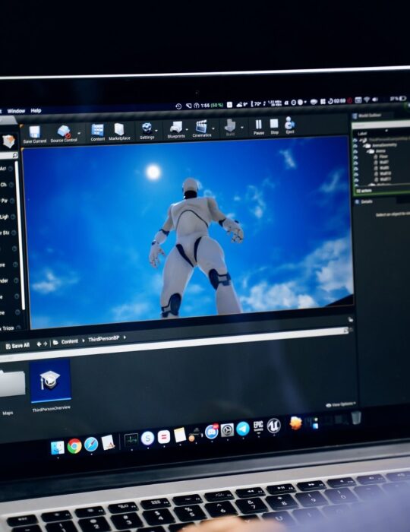Image resolution: width=410 pixels, height=532 pixels.
Task: Click the Wi-Fi icon in menu bar
Action: tap(367, 100)
